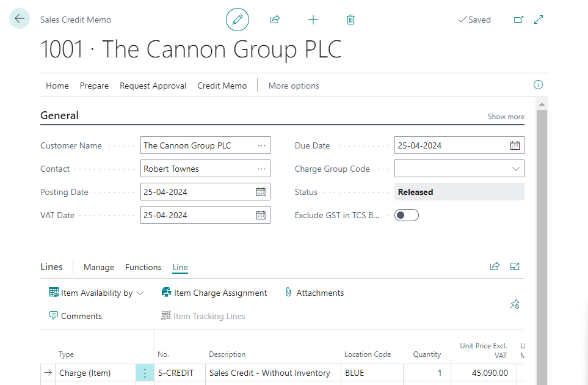
Task: Open page in new window icon
Action: [x=518, y=20]
